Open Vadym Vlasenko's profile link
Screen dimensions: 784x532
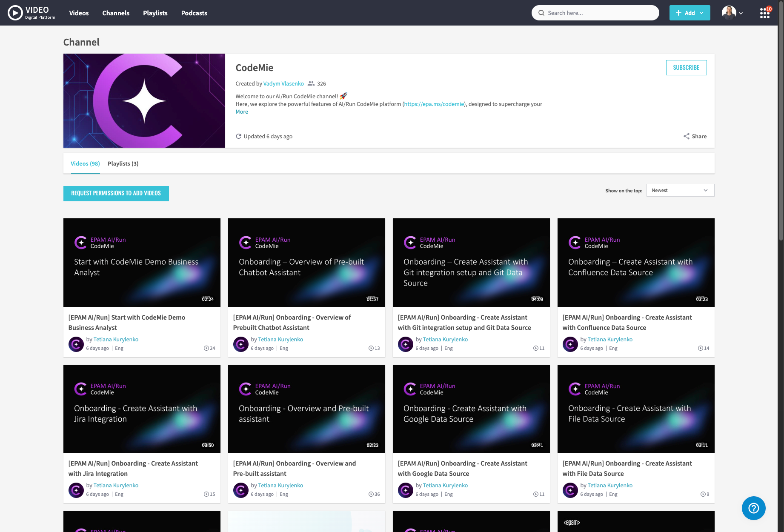tap(283, 83)
